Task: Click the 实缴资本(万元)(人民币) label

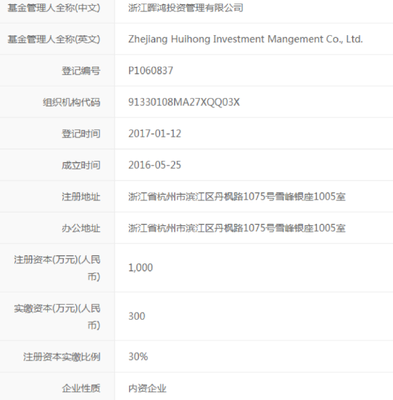Action: [x=57, y=317]
